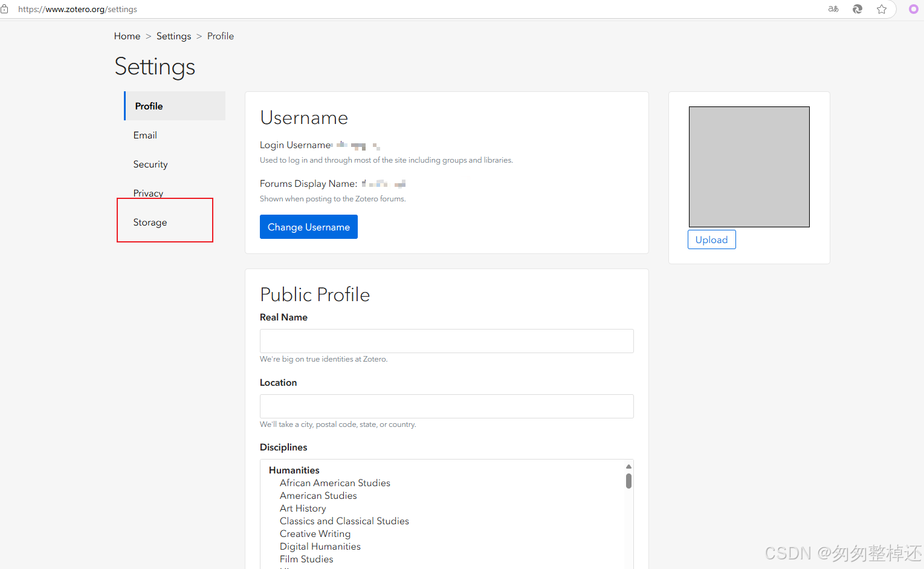Click the Humanities group heading
This screenshot has height=569, width=924.
[294, 470]
